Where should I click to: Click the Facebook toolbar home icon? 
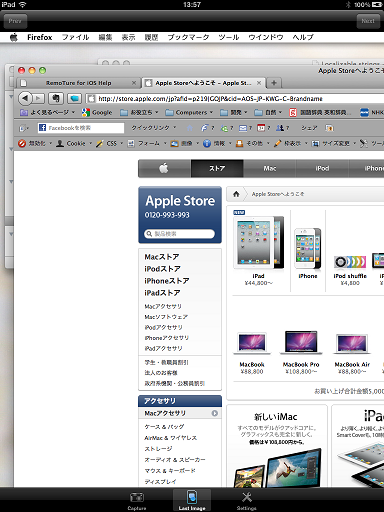(x=190, y=128)
